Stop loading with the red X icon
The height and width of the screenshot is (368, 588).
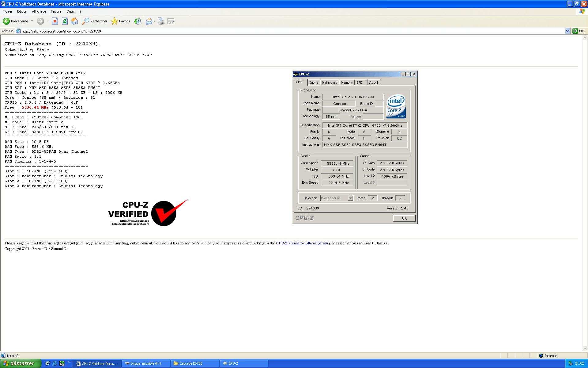click(55, 21)
